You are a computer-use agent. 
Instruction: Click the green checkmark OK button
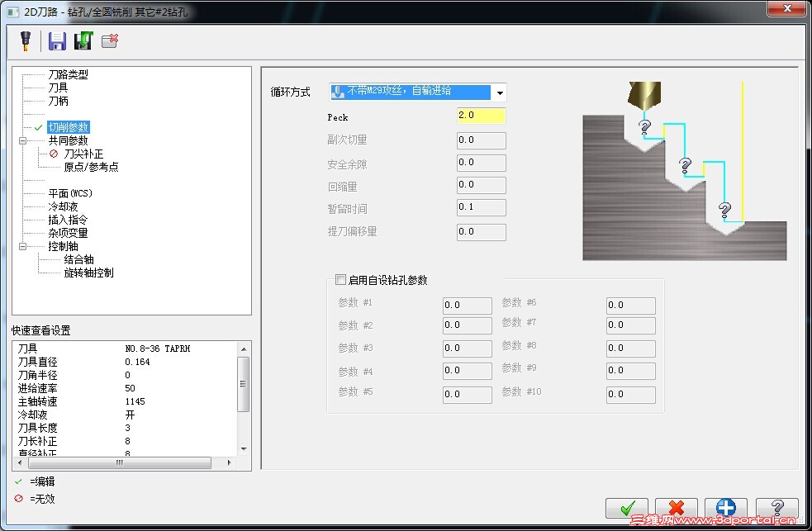point(627,508)
